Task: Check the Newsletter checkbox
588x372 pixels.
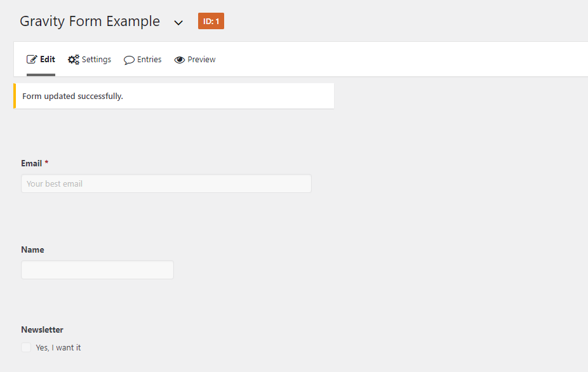Action: click(x=26, y=347)
